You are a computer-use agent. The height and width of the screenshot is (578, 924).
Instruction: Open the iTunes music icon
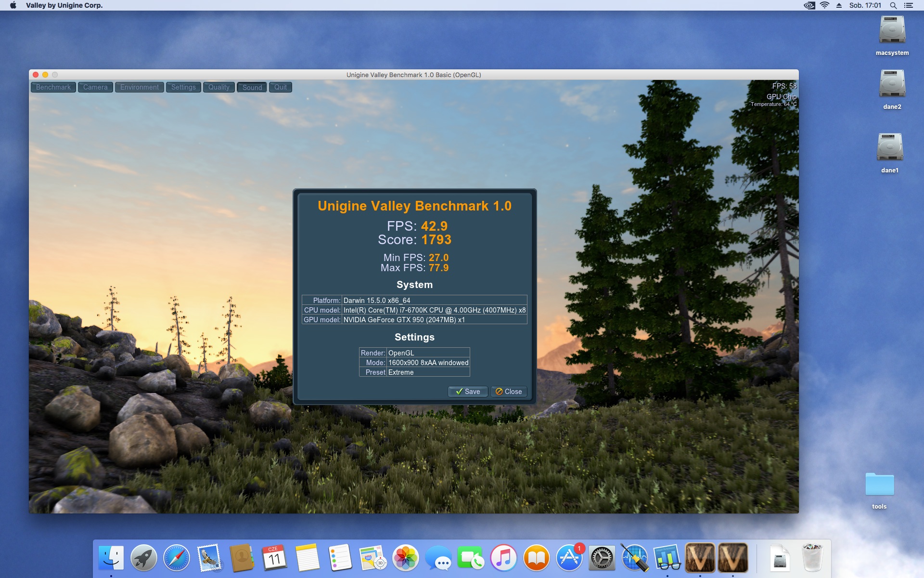pos(503,558)
